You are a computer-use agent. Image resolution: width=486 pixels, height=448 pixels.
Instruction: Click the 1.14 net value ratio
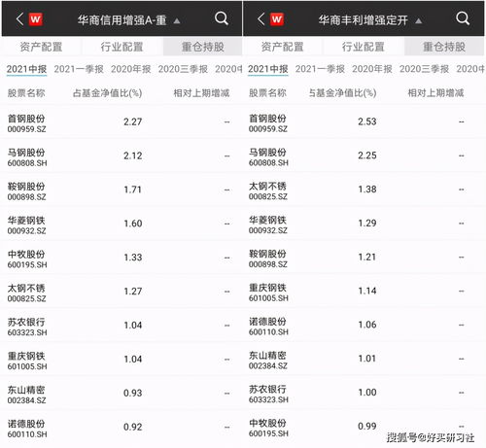367,291
